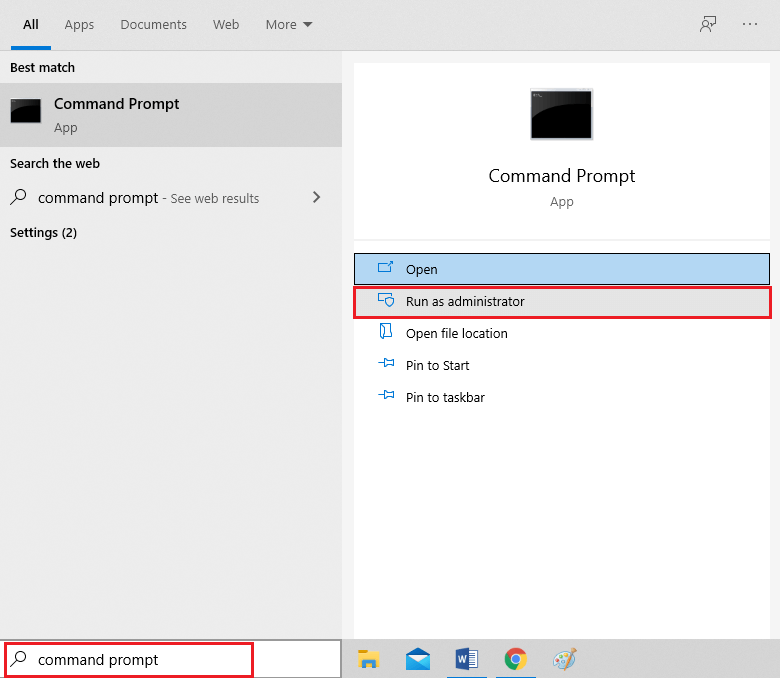Expand web results chevron for command prompt
The width and height of the screenshot is (780, 678).
pos(317,198)
